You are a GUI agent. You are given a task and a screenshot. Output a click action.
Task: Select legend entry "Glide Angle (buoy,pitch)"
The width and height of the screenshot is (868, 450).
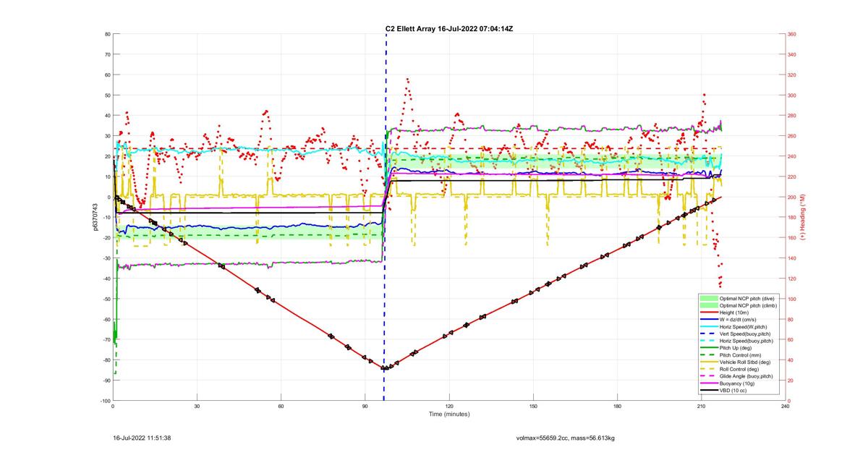click(746, 376)
